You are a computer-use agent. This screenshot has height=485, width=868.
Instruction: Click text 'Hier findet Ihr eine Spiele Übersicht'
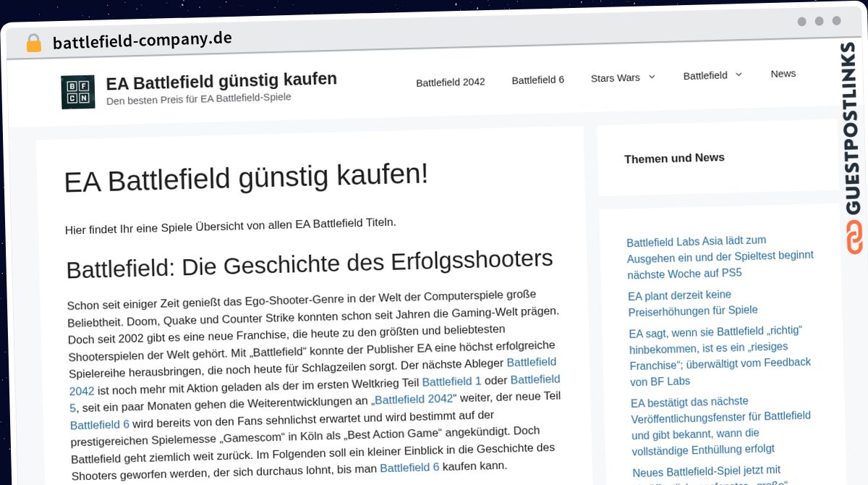click(231, 226)
